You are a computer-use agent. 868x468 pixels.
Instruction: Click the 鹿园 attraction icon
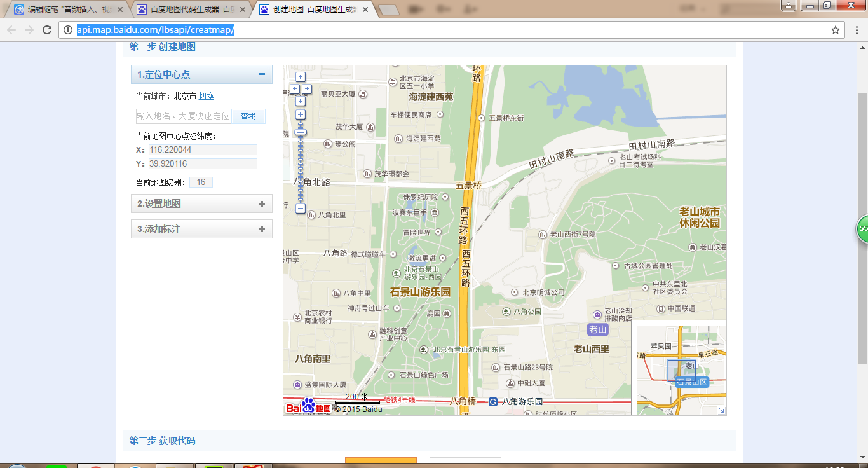coord(448,313)
